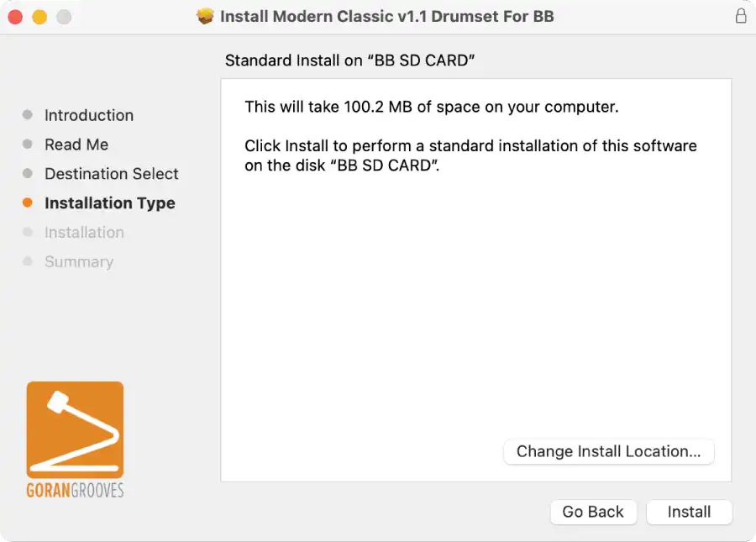The image size is (756, 542).
Task: Click the 100.2 MB space message text
Action: 432,107
